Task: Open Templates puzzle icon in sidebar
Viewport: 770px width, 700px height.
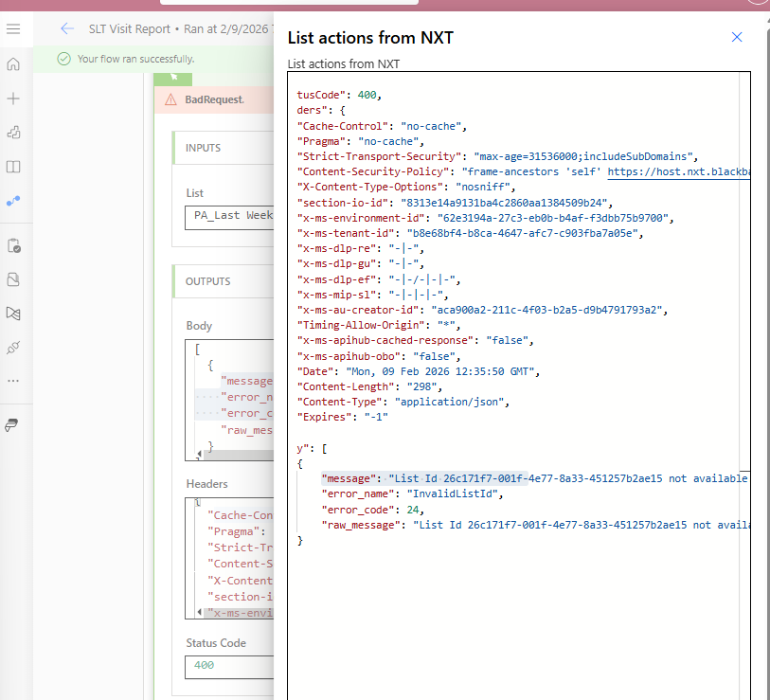Action: coord(13,133)
